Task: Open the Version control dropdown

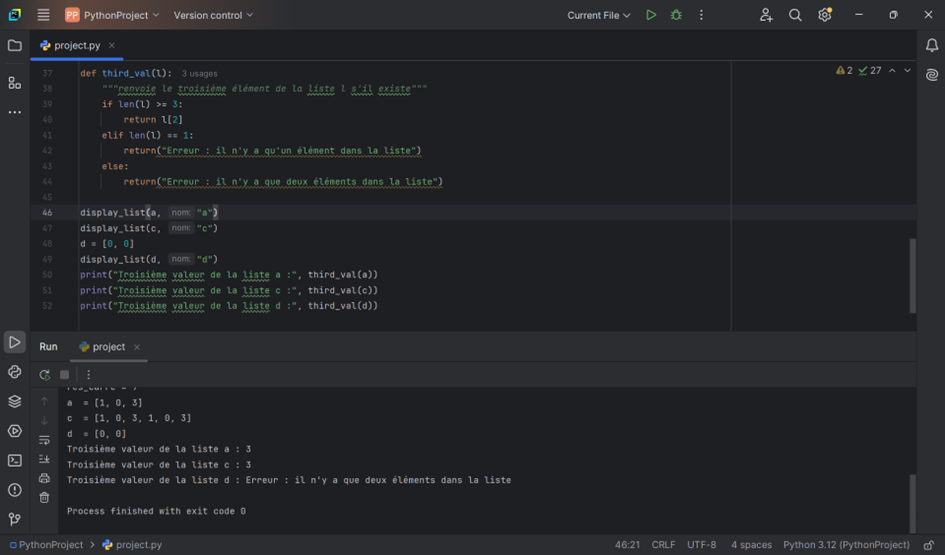Action: pos(213,15)
